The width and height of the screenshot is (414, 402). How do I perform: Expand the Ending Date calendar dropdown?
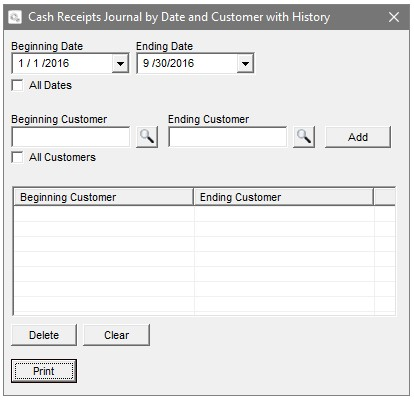pos(245,63)
